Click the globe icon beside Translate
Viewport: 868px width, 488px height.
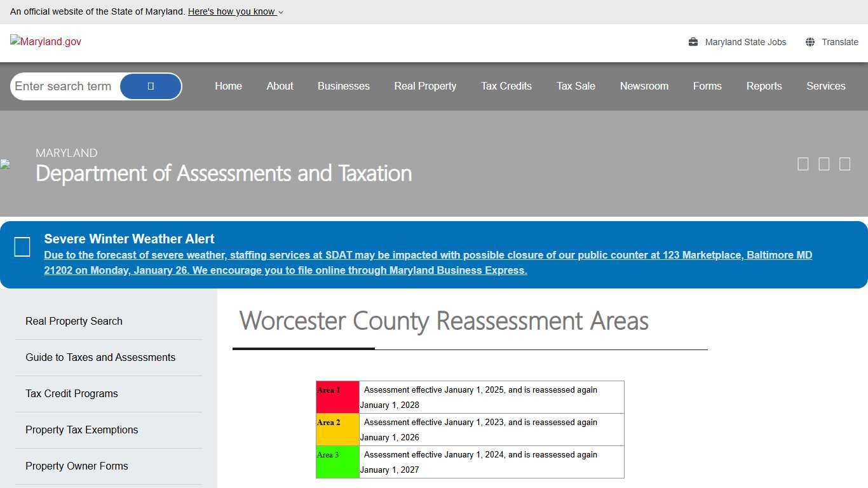[x=810, y=42]
